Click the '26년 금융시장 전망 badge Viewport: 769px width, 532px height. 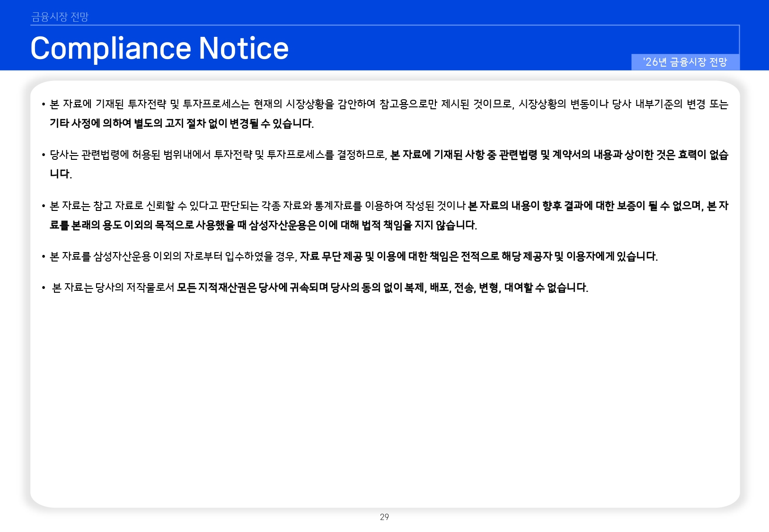(687, 61)
